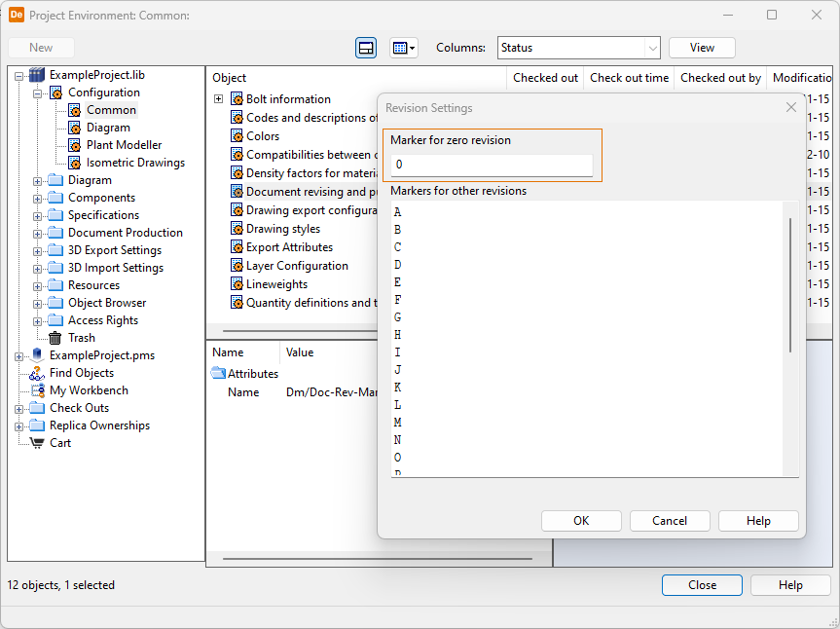The width and height of the screenshot is (840, 629).
Task: Collapse the Configuration tree node
Action: pos(38,92)
